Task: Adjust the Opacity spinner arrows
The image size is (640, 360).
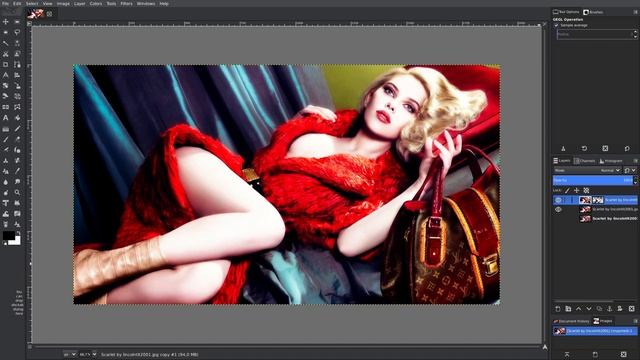Action: click(x=635, y=180)
